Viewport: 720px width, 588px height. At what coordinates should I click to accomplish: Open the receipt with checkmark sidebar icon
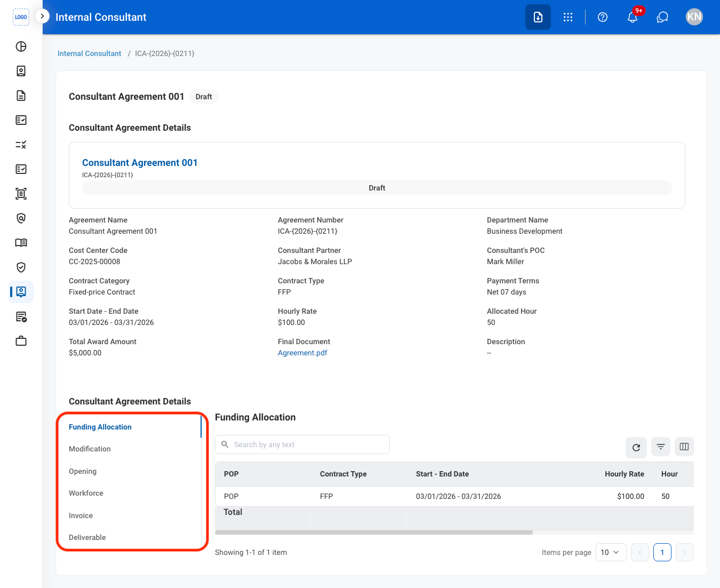pyautogui.click(x=21, y=317)
